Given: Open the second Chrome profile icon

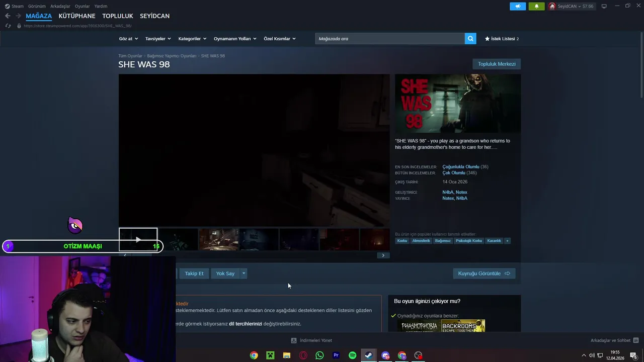Looking at the screenshot, I should (x=402, y=355).
